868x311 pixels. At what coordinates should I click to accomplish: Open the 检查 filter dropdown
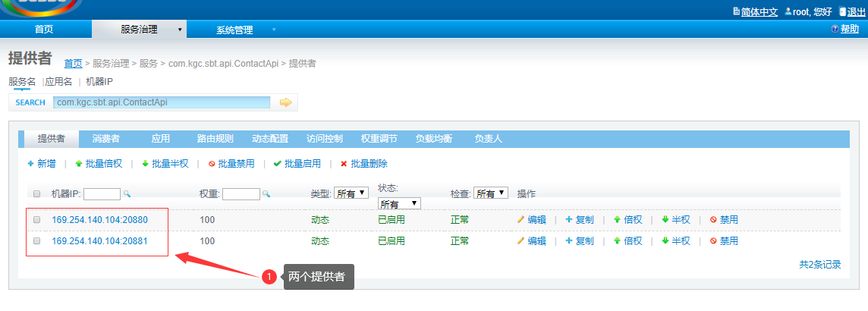(491, 193)
